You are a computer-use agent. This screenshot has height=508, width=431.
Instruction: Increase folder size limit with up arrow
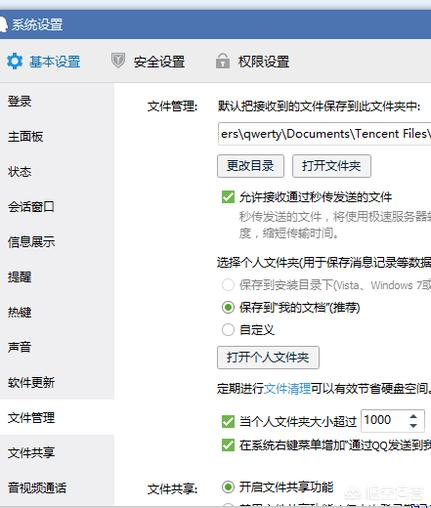[x=413, y=416]
